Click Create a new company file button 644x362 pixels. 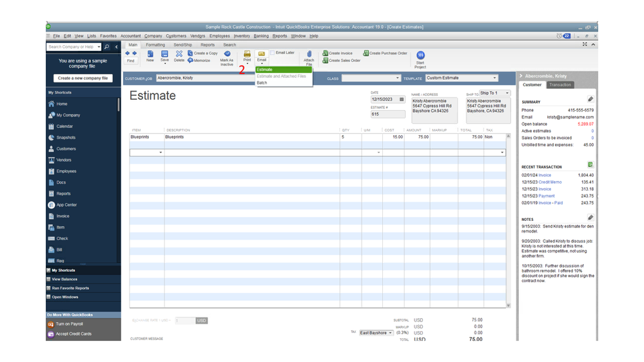pos(83,78)
